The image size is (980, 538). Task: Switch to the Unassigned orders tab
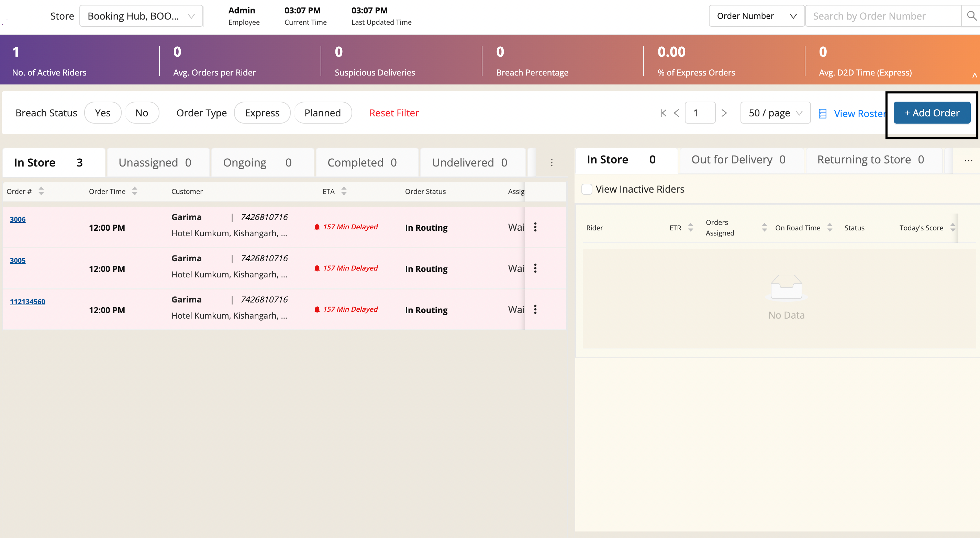pyautogui.click(x=155, y=163)
